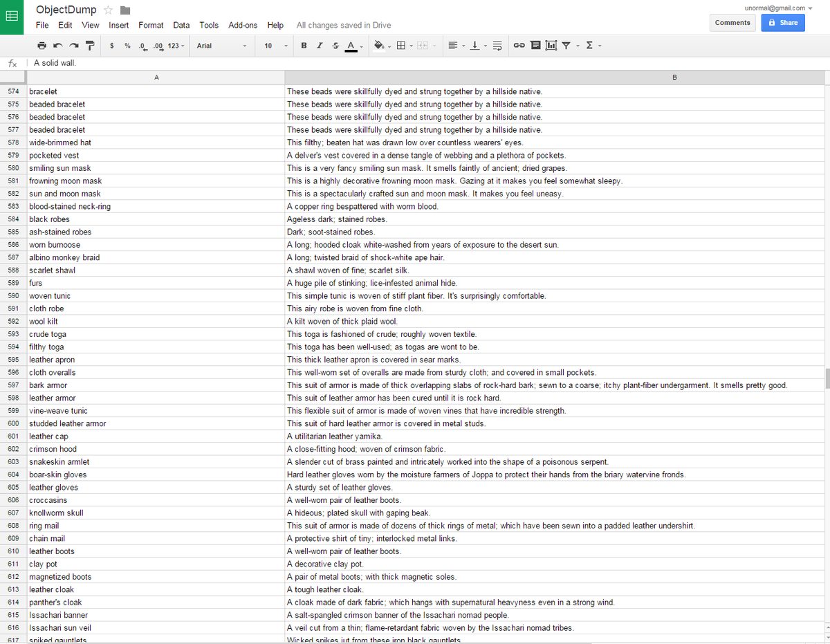This screenshot has height=644, width=830.
Task: Open the Data menu
Action: pyautogui.click(x=181, y=25)
